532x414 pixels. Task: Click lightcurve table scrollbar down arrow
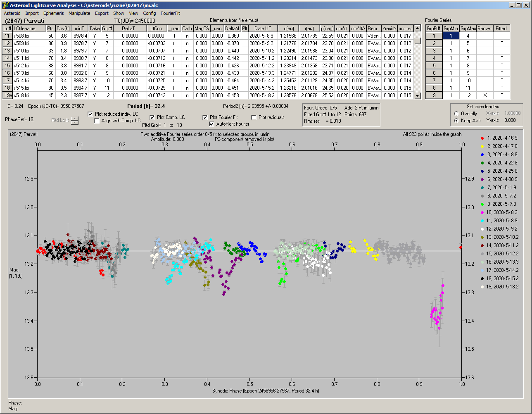pos(418,95)
